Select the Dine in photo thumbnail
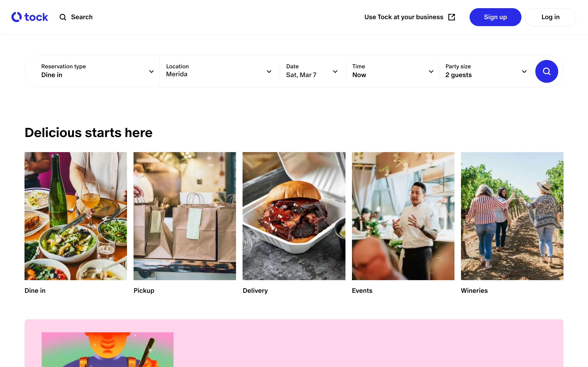 76,216
